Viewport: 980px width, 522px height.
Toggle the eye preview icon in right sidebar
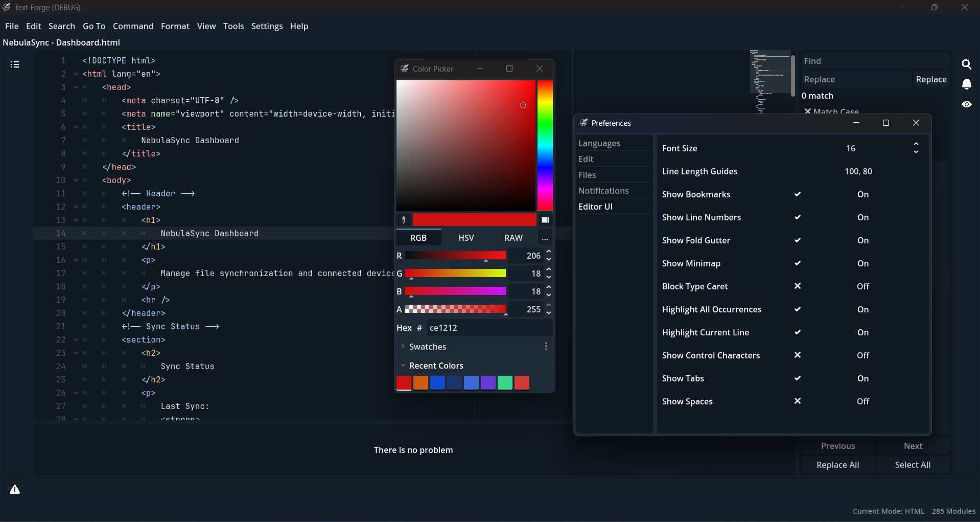966,104
